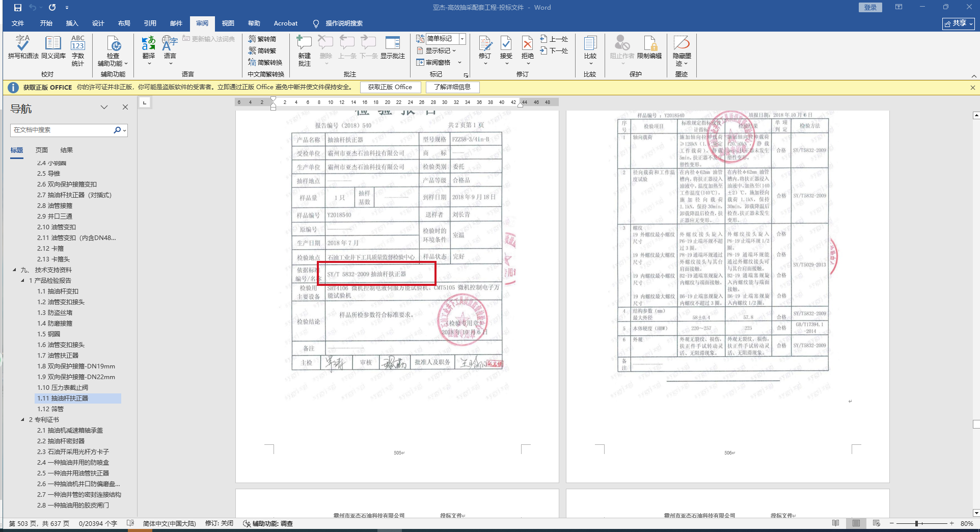Open the ribbon display options icon
The image size is (980, 532).
click(899, 7)
